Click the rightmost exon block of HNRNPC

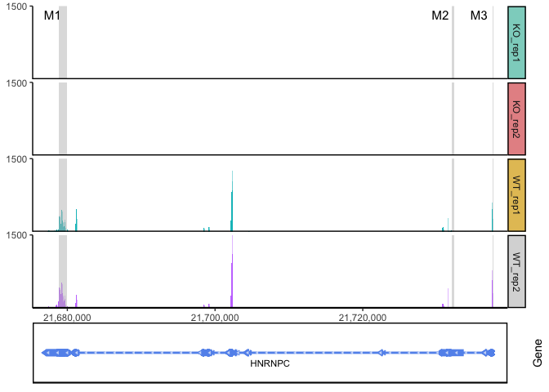click(x=489, y=353)
